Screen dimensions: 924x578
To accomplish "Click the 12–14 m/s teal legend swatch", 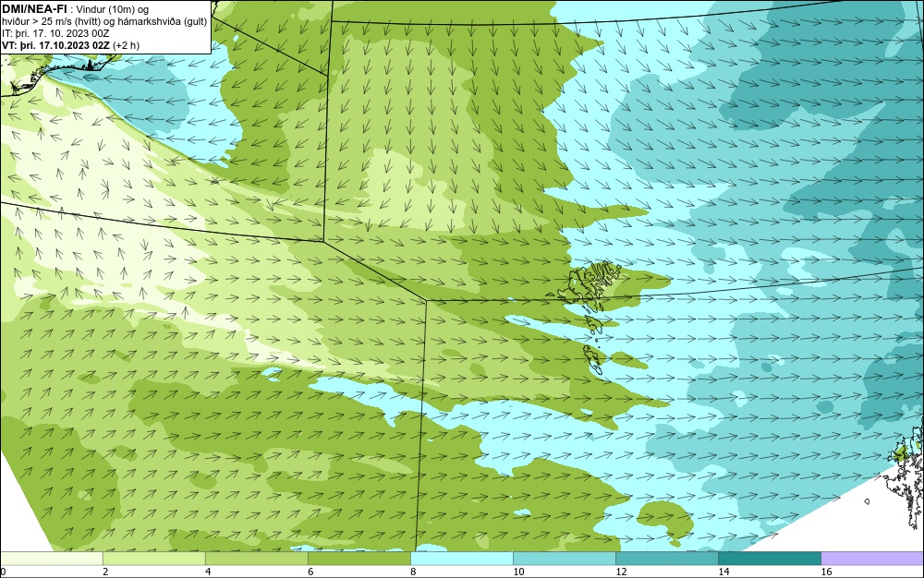I will (x=666, y=558).
